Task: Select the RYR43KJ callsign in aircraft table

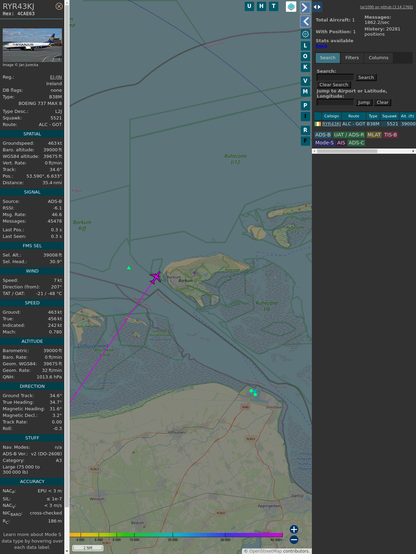Action: [332, 124]
